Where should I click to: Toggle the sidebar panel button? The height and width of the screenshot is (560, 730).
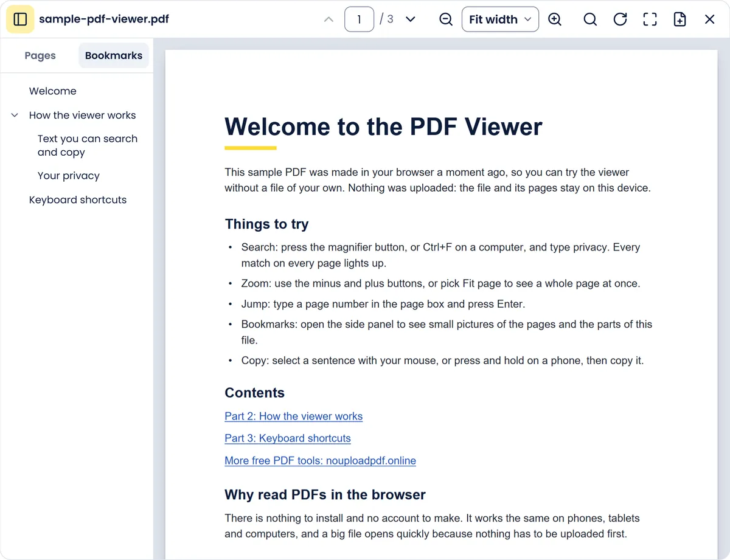coord(20,19)
